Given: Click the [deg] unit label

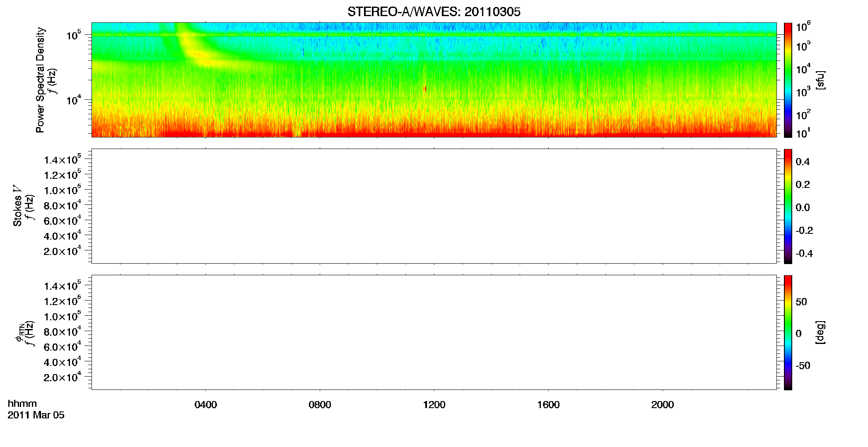Looking at the screenshot, I should click(x=820, y=332).
